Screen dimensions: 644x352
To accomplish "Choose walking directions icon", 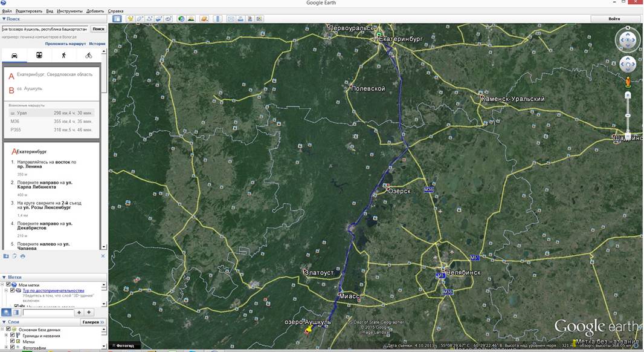I will [x=63, y=56].
